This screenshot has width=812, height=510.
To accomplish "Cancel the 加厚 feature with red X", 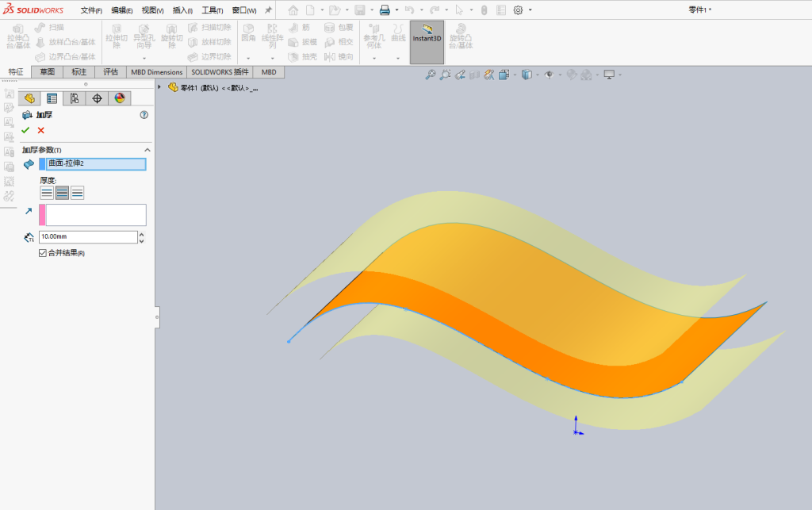I will pyautogui.click(x=41, y=131).
